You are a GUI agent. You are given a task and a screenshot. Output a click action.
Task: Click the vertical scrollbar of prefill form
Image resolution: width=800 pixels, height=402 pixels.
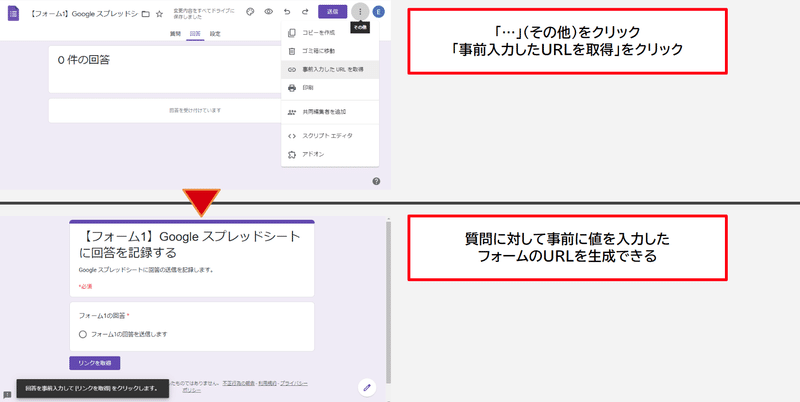click(x=388, y=301)
